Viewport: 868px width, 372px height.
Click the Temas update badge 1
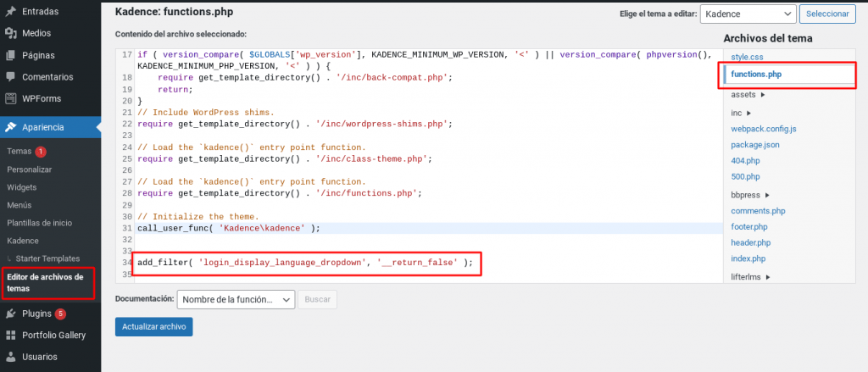click(x=41, y=152)
